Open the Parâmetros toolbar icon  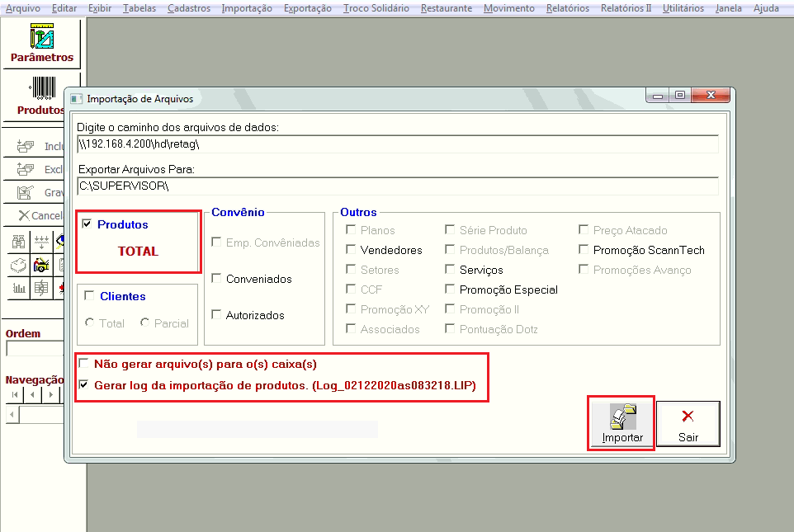tap(41, 44)
